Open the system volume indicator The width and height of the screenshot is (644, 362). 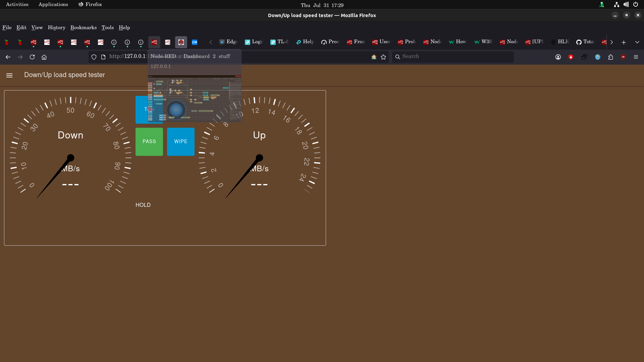[x=626, y=5]
